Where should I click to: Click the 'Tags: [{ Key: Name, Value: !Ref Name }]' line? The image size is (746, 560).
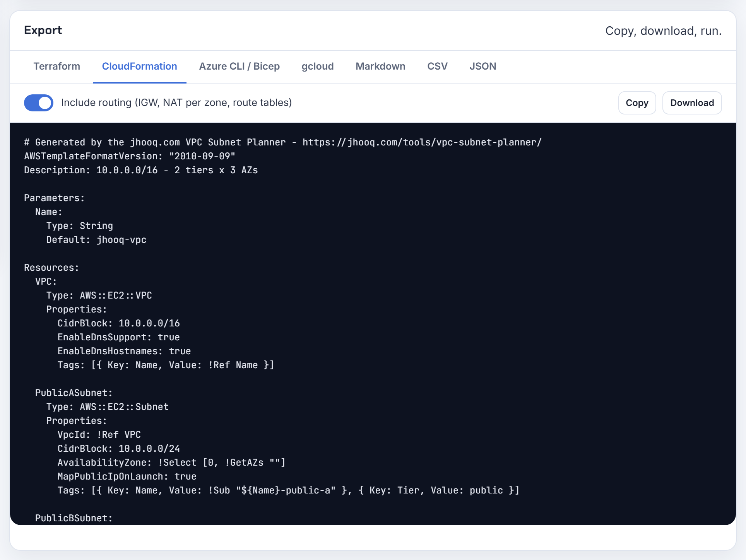click(166, 365)
